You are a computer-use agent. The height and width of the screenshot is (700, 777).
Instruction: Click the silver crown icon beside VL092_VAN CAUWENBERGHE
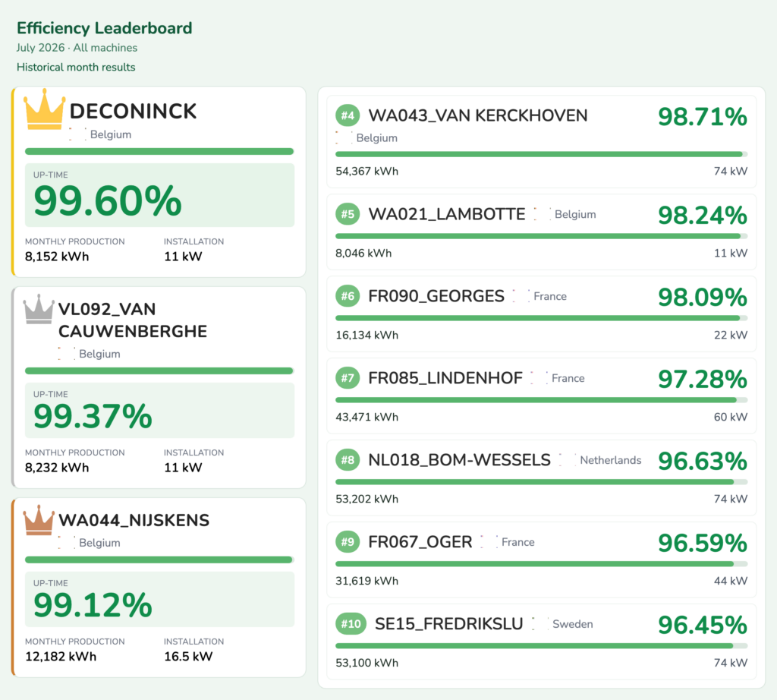[39, 309]
